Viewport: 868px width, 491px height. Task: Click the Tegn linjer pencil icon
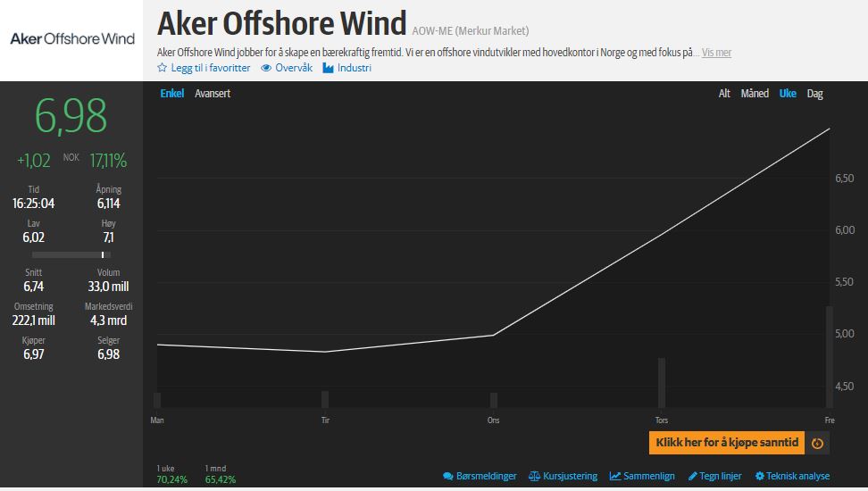tap(692, 476)
